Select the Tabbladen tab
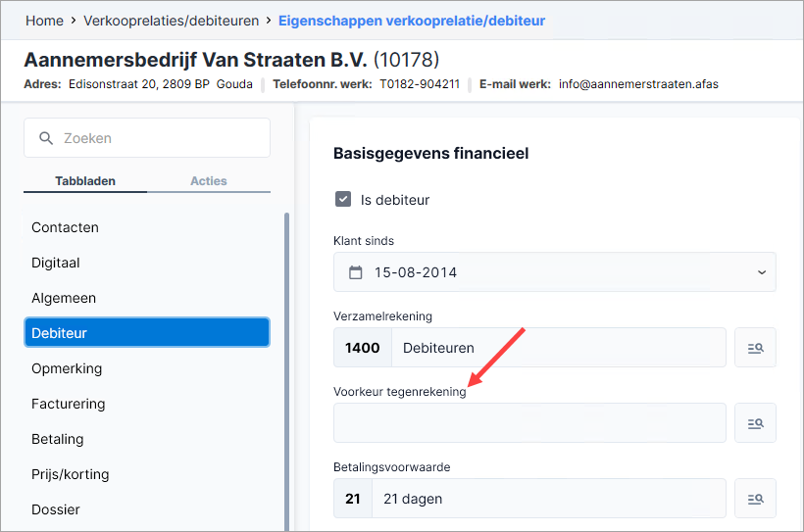The image size is (804, 532). click(x=85, y=181)
